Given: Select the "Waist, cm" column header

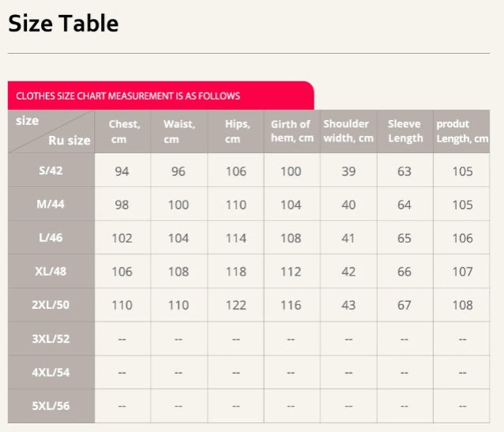Looking at the screenshot, I should [179, 131].
